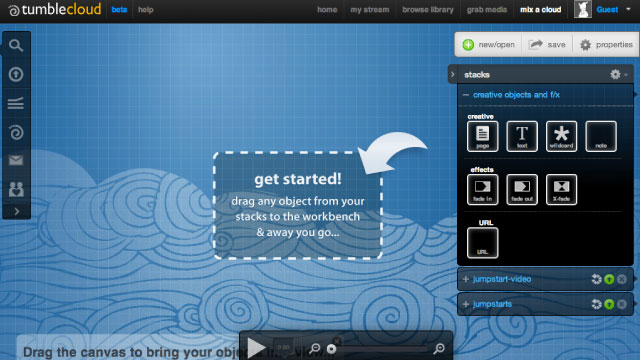Select the page creative object
Viewport: 640px width, 360px height.
pos(482,136)
